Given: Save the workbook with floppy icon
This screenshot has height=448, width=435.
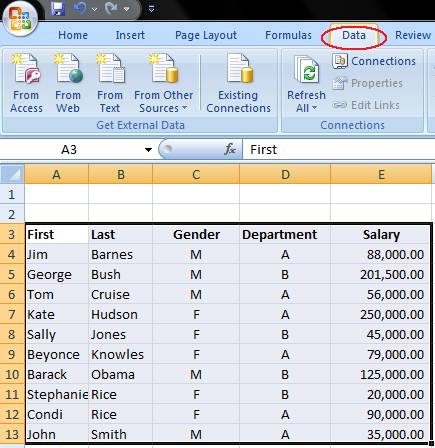Looking at the screenshot, I should click(x=58, y=8).
